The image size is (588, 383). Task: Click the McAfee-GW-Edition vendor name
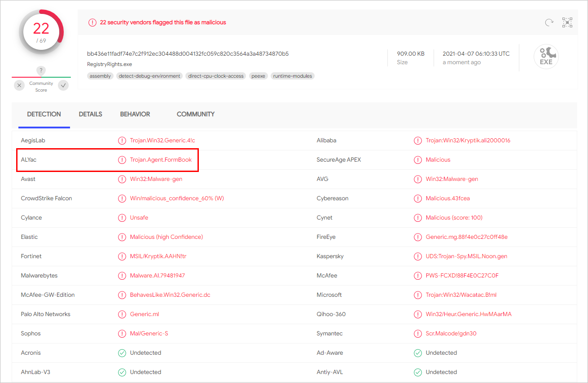[48, 295]
